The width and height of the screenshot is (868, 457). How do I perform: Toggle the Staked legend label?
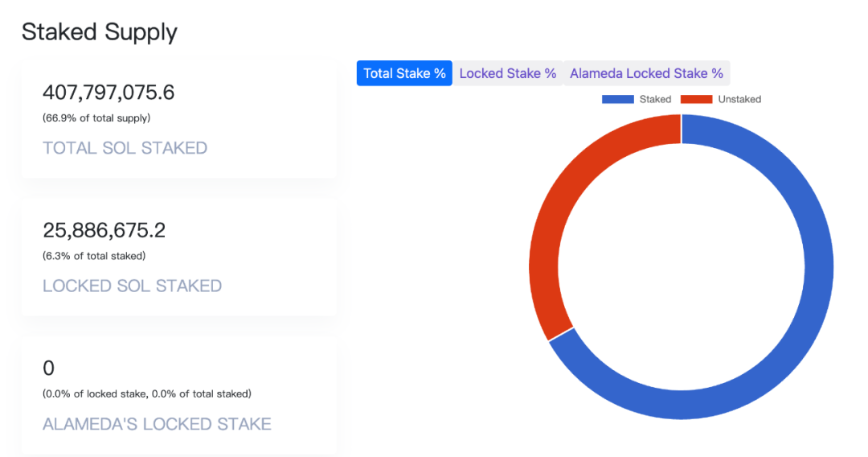click(x=655, y=99)
